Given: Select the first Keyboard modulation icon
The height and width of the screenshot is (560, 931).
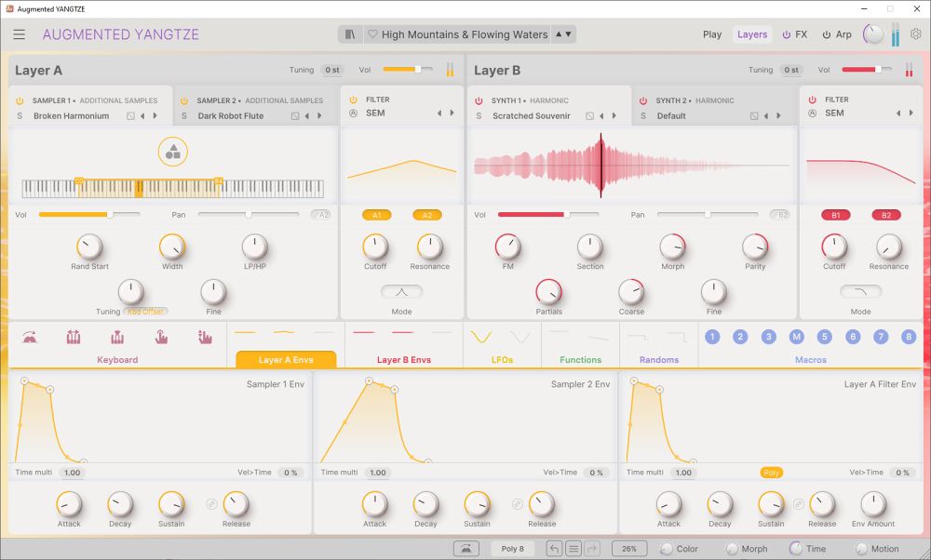Looking at the screenshot, I should pos(30,338).
